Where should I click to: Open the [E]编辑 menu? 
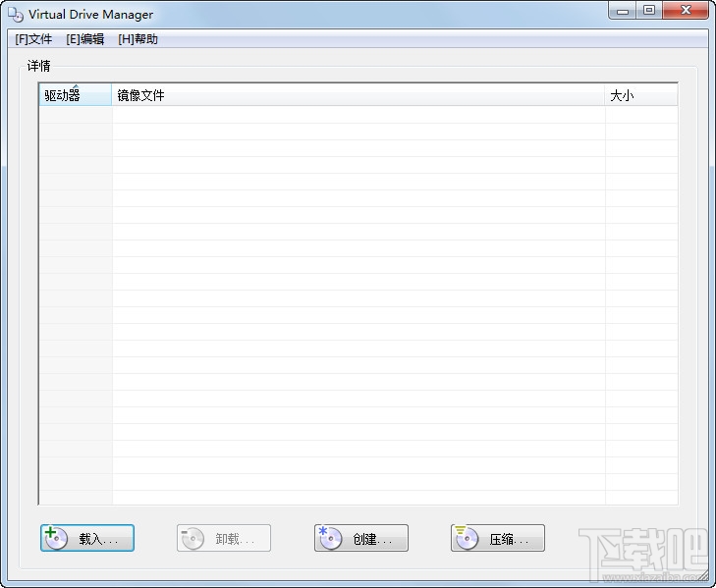[x=85, y=39]
